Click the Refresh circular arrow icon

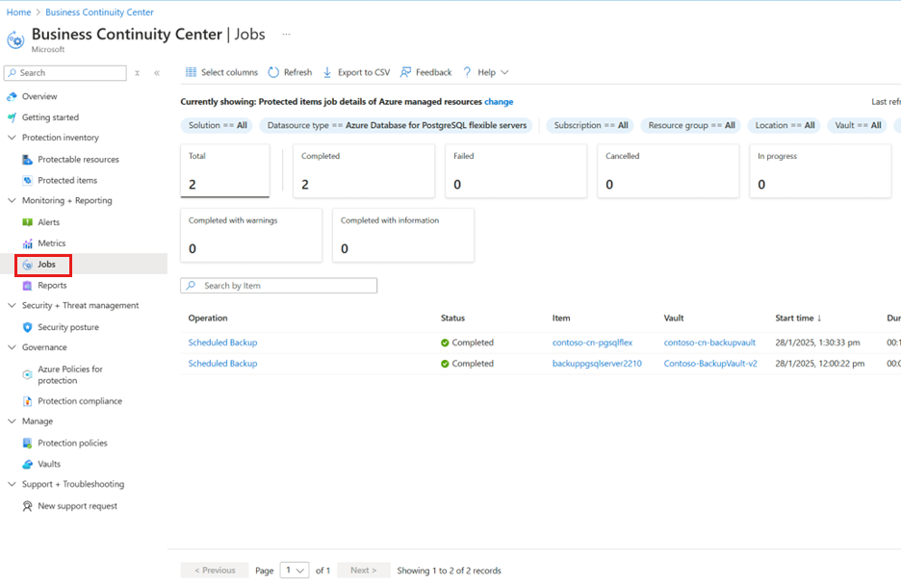point(273,72)
